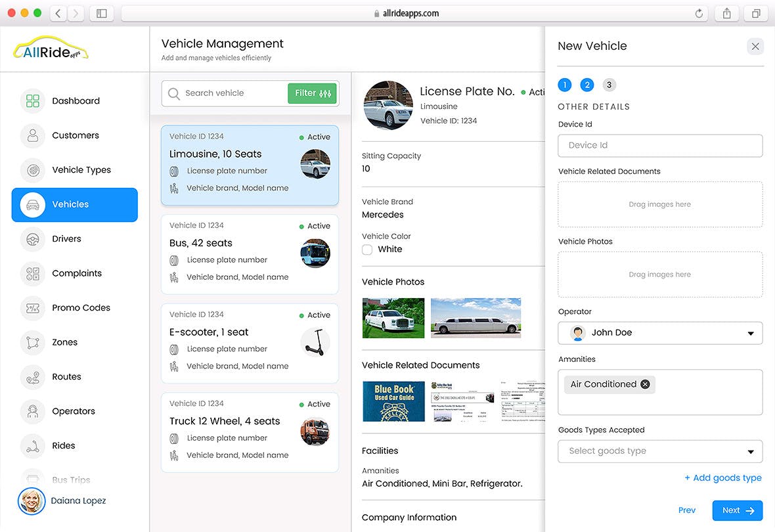The height and width of the screenshot is (532, 775).
Task: Click the Amanities tag input box
Action: tap(660, 393)
